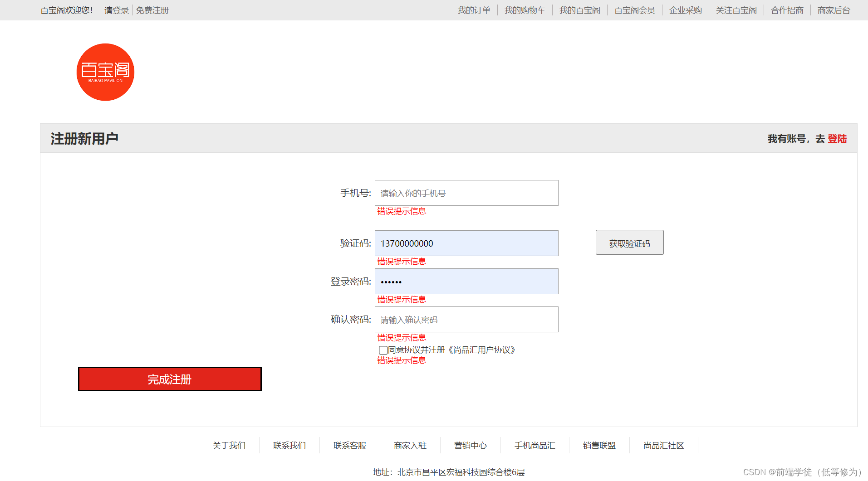Open 我的购物车
Screen dimensions: 868x481
(525, 10)
